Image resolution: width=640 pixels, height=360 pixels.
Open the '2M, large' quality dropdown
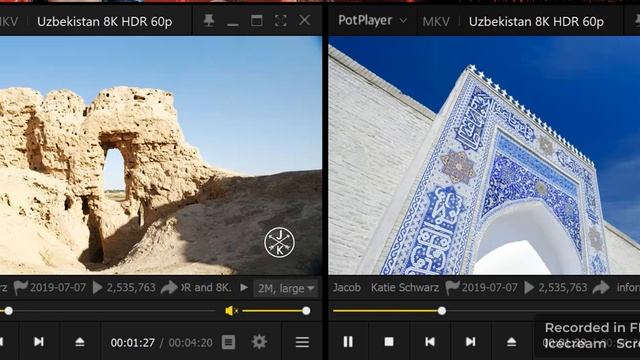287,289
